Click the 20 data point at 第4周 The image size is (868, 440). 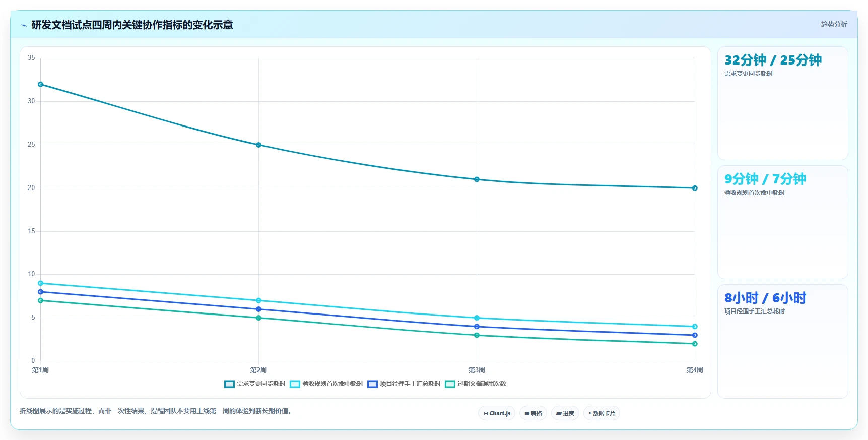pyautogui.click(x=695, y=188)
